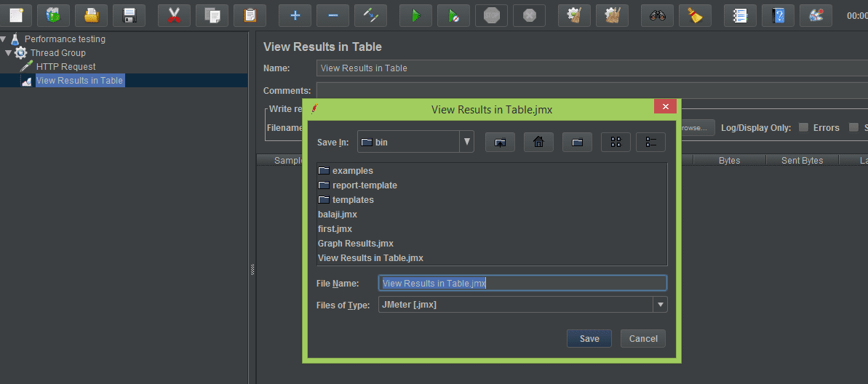868x384 pixels.
Task: Click the Cut scissors toolbar icon
Action: pos(174,15)
